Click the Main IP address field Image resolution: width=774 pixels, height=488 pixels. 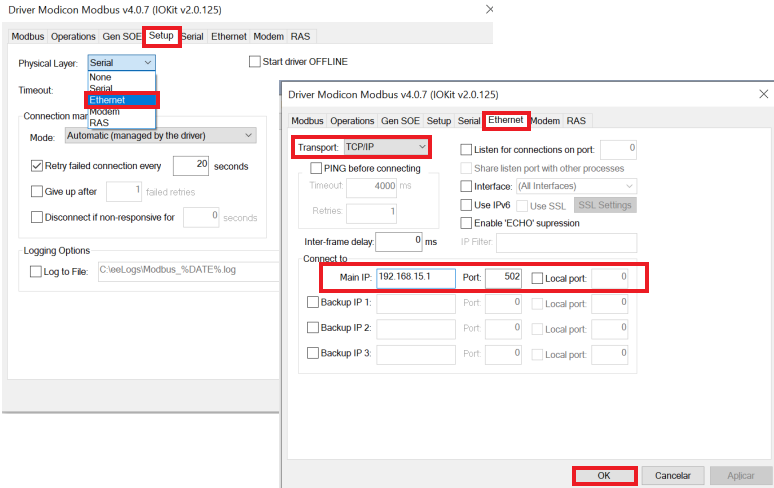[415, 277]
